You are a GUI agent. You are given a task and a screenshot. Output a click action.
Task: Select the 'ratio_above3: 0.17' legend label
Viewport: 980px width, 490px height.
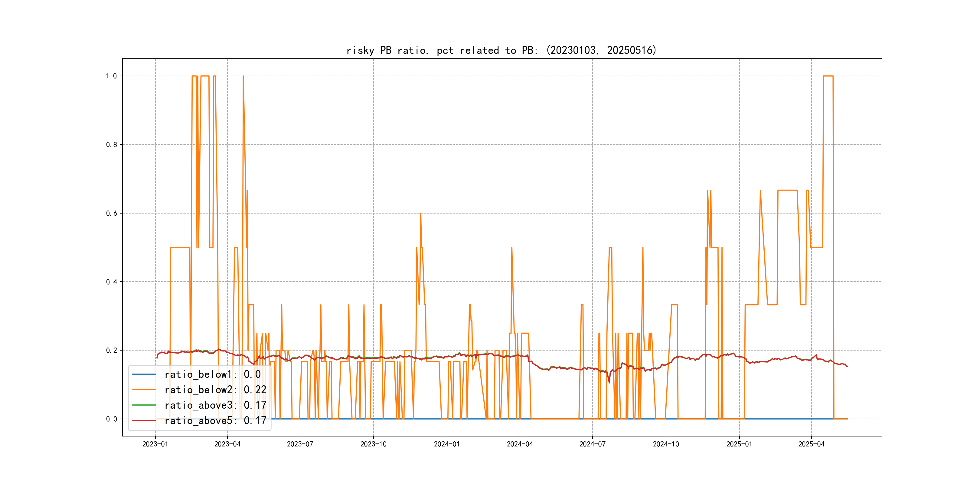[215, 405]
